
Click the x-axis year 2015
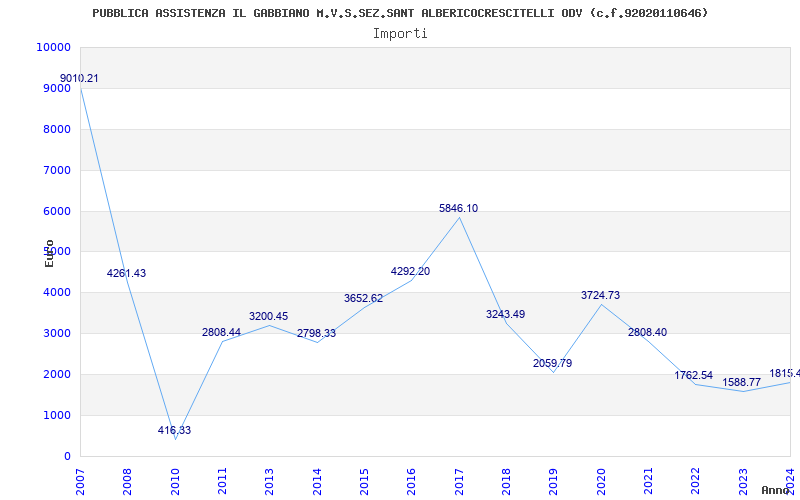364,482
